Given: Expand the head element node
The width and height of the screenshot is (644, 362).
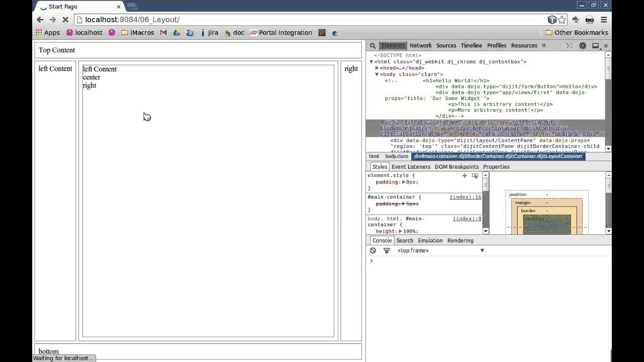Looking at the screenshot, I should 377,68.
